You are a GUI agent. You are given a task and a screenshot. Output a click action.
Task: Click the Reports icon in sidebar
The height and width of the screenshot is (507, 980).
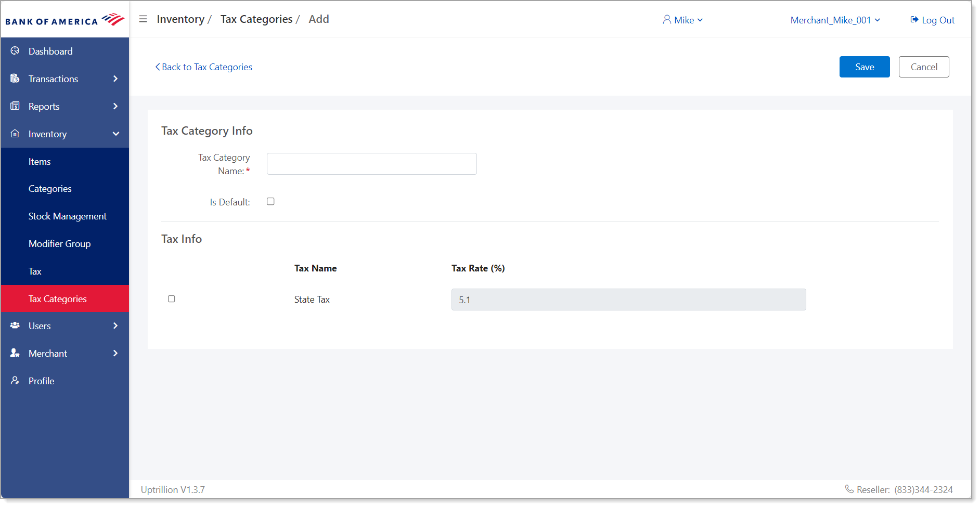(x=15, y=106)
